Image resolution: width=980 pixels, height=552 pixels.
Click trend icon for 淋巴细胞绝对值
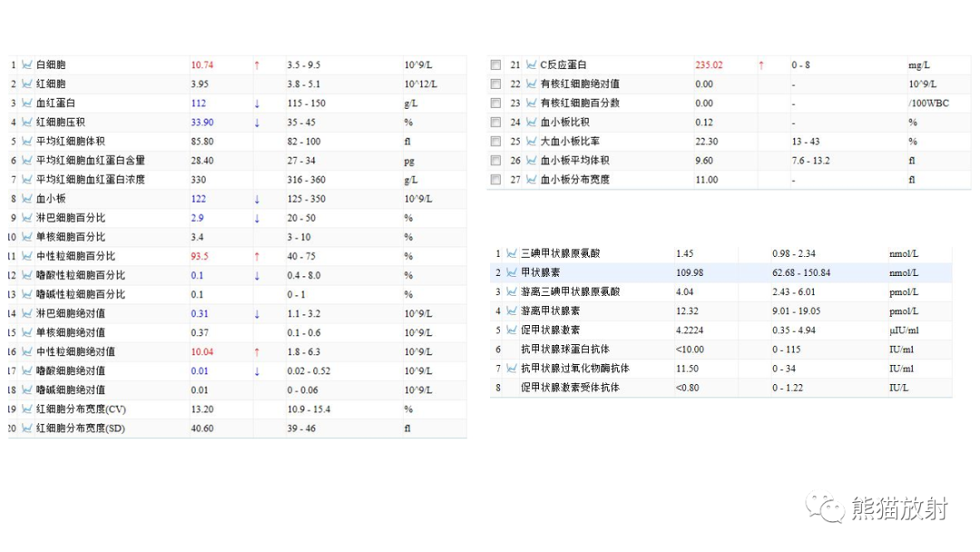(27, 313)
